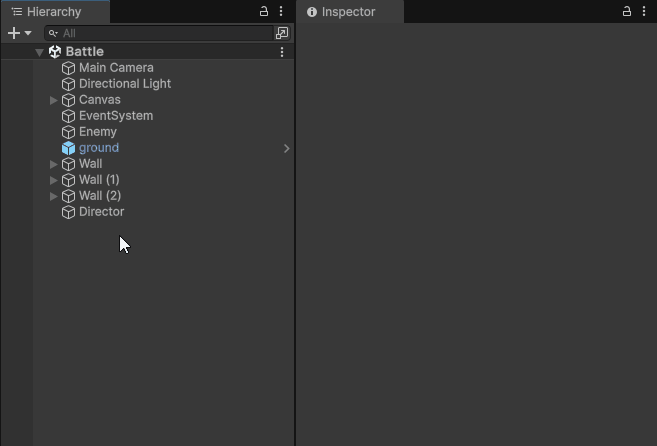
Task: Open the Inspector panel three-dot menu
Action: 644,12
